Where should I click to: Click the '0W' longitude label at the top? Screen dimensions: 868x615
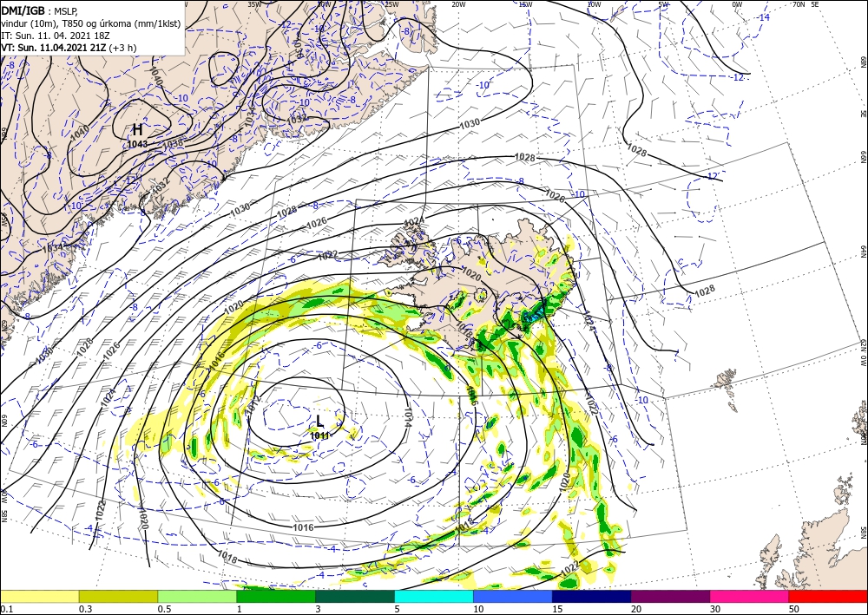pyautogui.click(x=737, y=3)
